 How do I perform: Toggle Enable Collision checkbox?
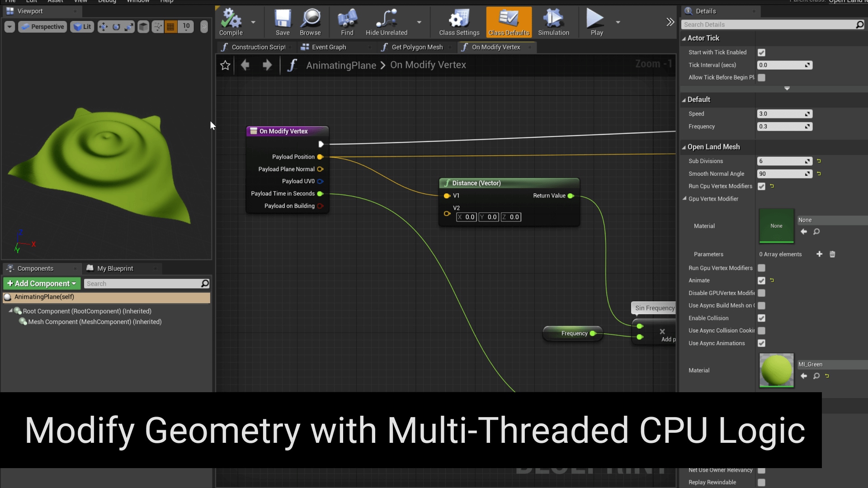click(x=761, y=318)
